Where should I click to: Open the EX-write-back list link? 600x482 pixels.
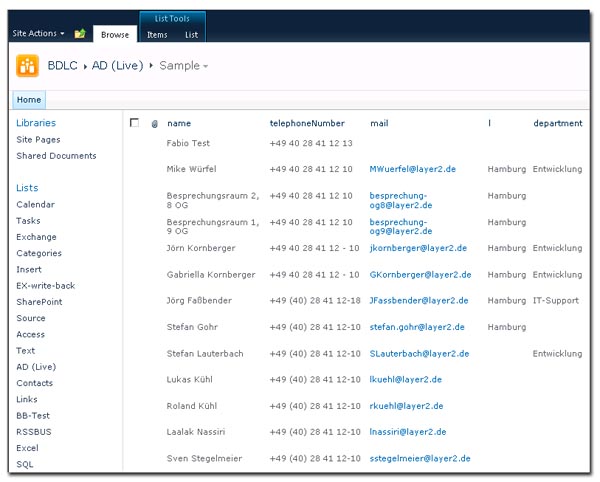[45, 286]
